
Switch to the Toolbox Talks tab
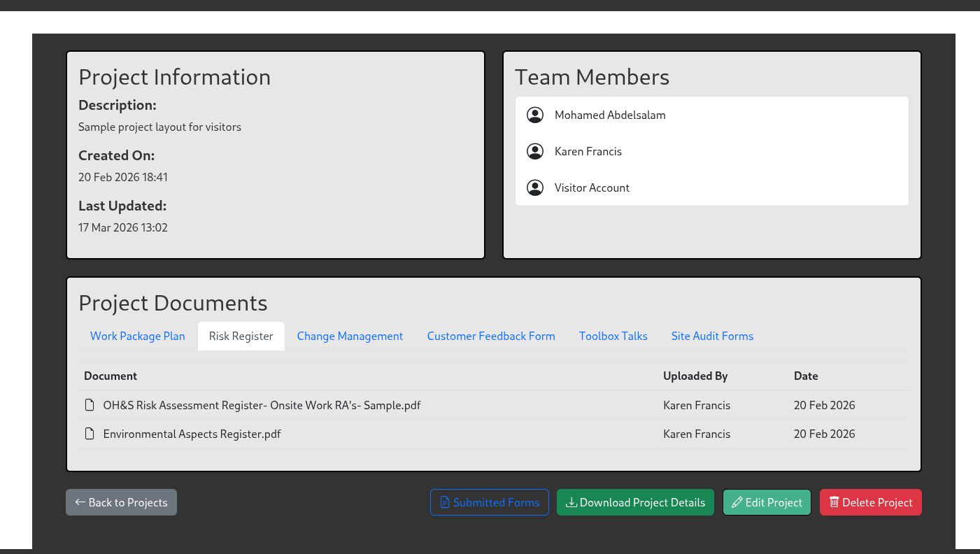[613, 336]
